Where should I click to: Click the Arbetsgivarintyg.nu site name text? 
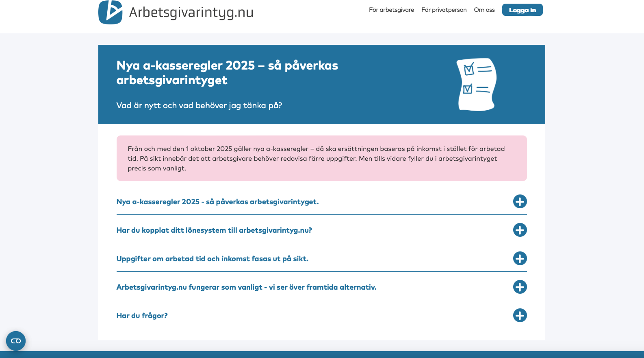191,13
